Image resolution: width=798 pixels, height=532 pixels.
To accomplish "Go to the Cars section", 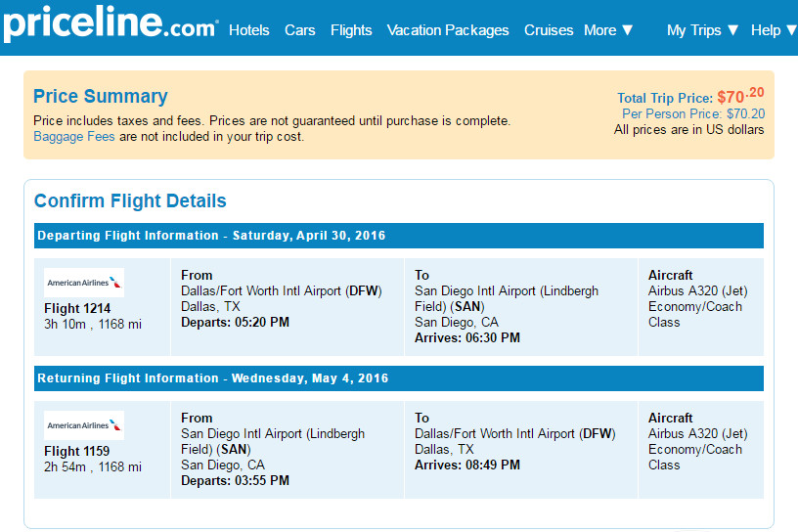I will pos(300,30).
